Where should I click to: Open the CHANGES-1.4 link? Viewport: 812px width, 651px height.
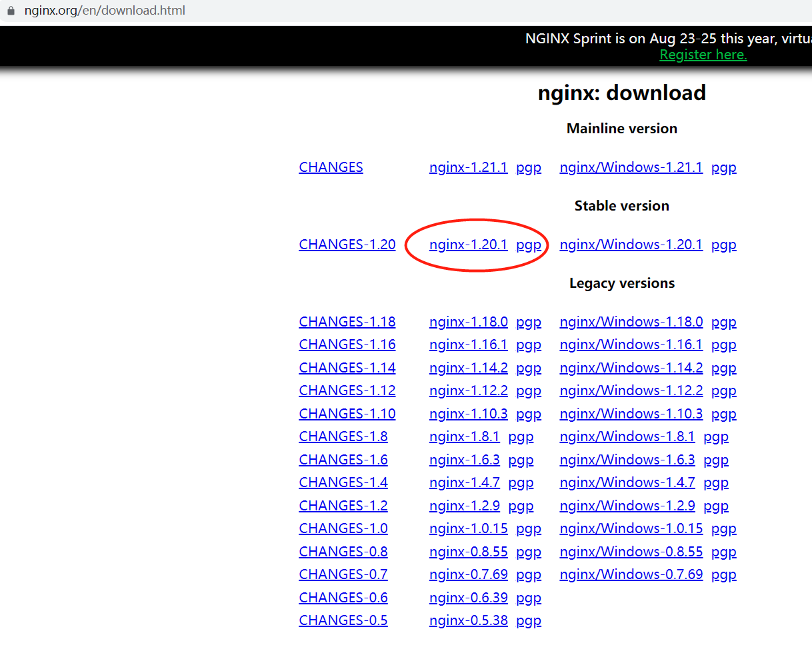(x=343, y=482)
